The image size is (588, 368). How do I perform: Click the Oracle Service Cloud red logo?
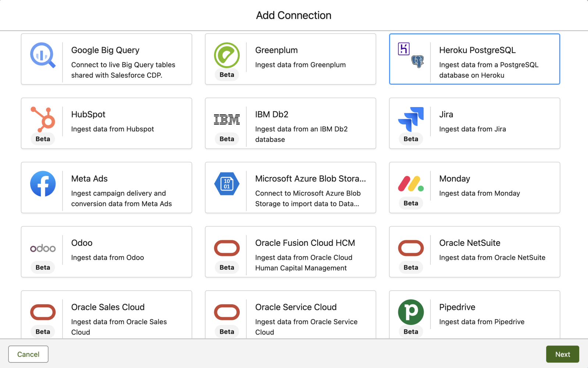pyautogui.click(x=227, y=312)
